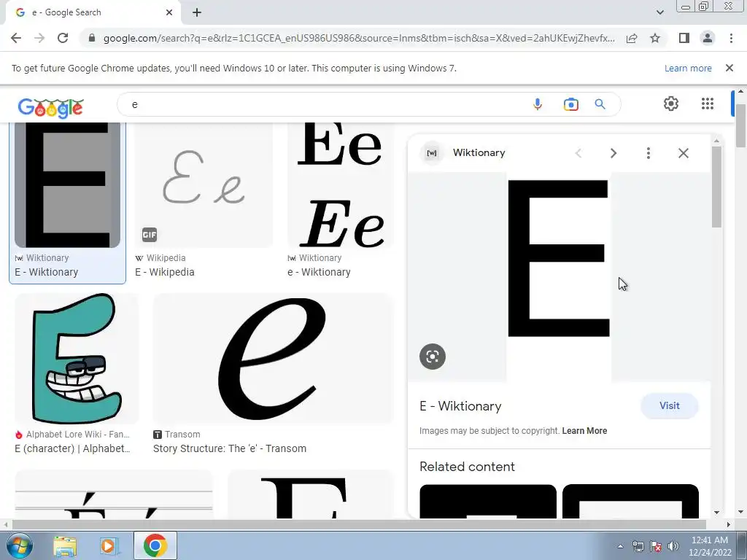Open the first Related content thumbnail
747x560 pixels.
[x=488, y=502]
